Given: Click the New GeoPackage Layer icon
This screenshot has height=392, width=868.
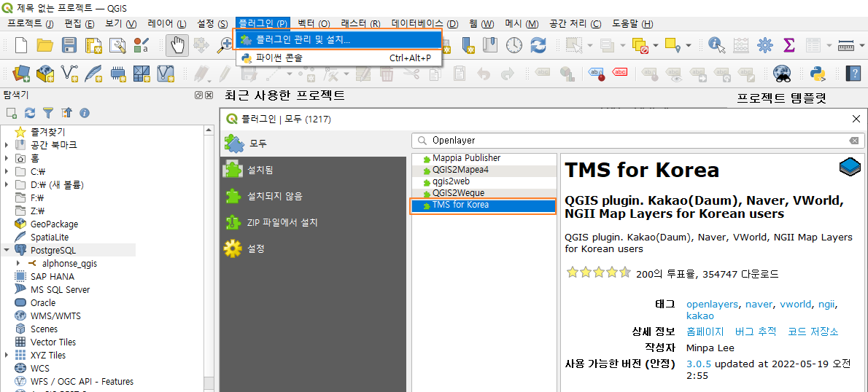Looking at the screenshot, I should click(44, 73).
